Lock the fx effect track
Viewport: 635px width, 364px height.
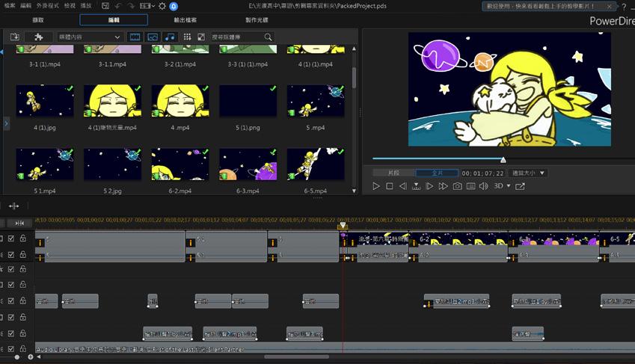(23, 269)
